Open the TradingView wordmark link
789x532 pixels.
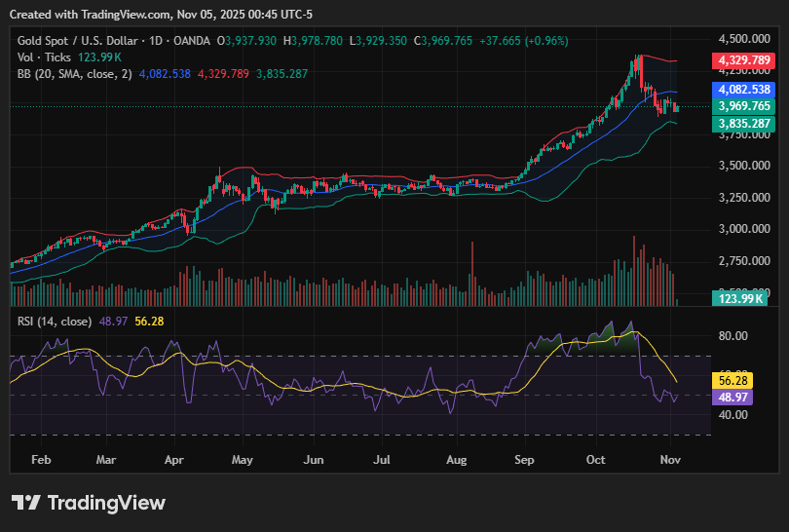coord(106,503)
